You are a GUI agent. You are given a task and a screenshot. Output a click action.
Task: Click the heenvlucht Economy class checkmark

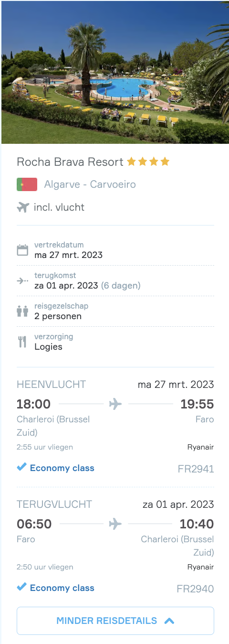pyautogui.click(x=21, y=468)
